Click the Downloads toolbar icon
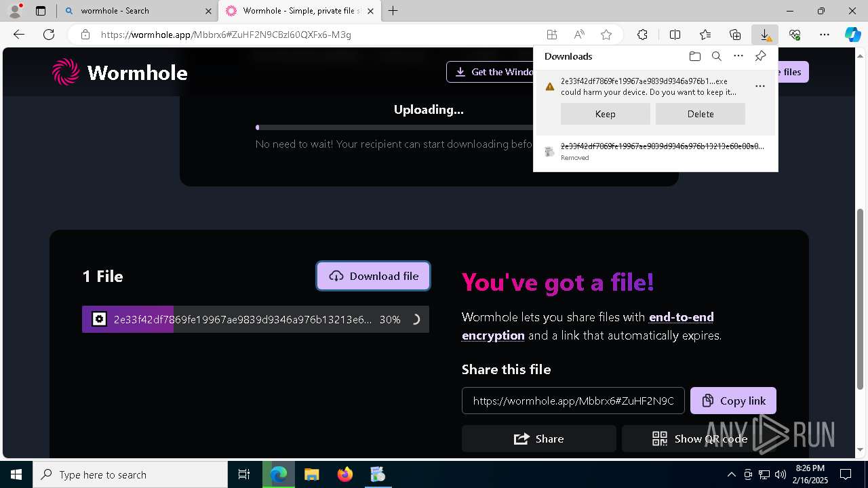 [765, 35]
